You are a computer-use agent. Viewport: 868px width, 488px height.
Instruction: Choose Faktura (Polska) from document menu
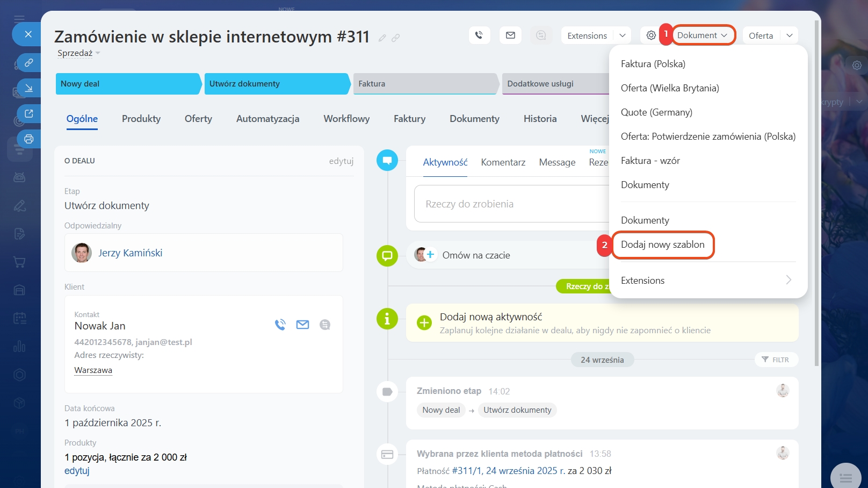653,64
